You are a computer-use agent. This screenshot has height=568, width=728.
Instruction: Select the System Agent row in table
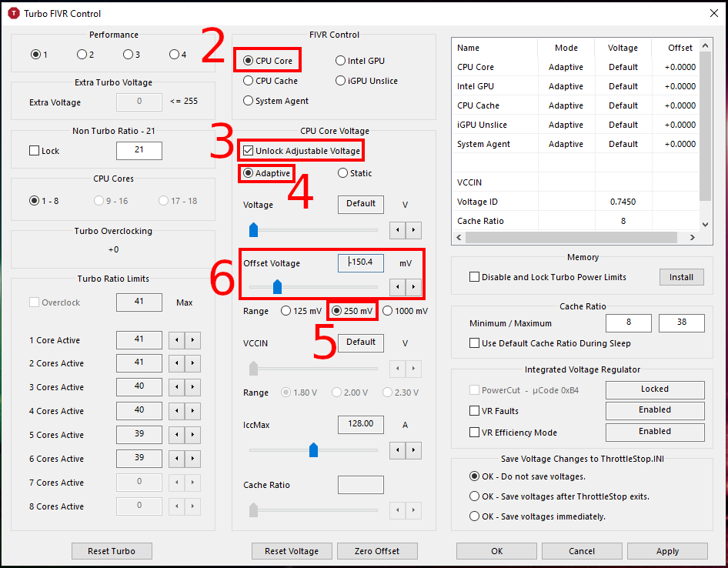tap(576, 144)
